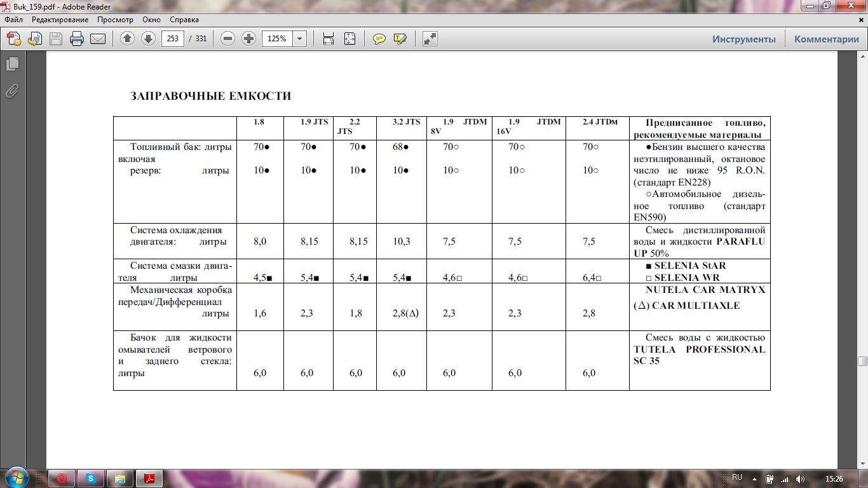Screen dimensions: 868x488
Task: Send file by email envelope icon
Action: point(98,39)
